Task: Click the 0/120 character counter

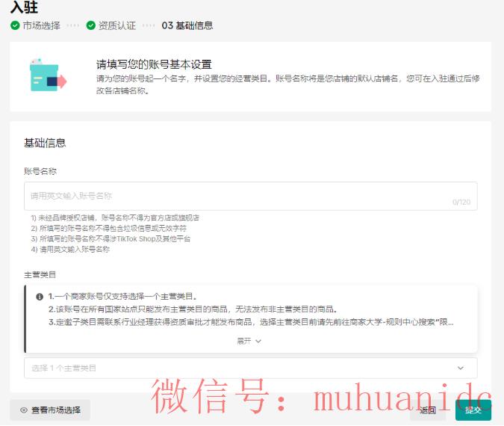Action: pyautogui.click(x=461, y=202)
